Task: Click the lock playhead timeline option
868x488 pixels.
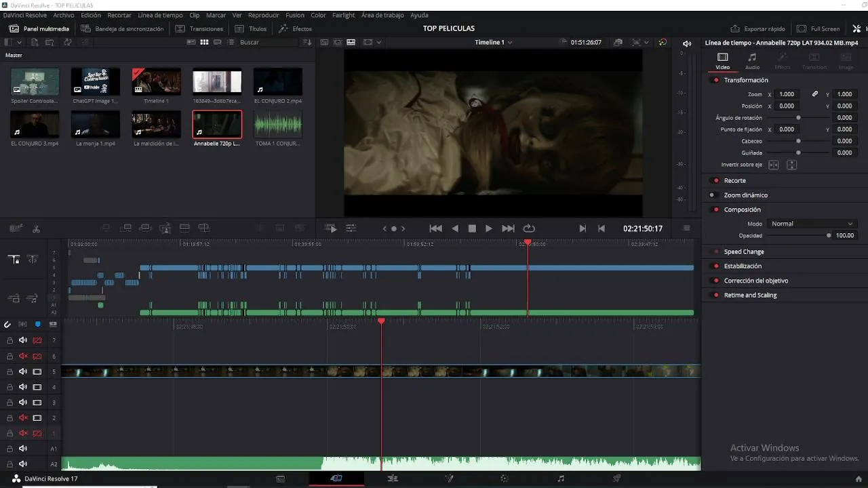Action: [14, 259]
